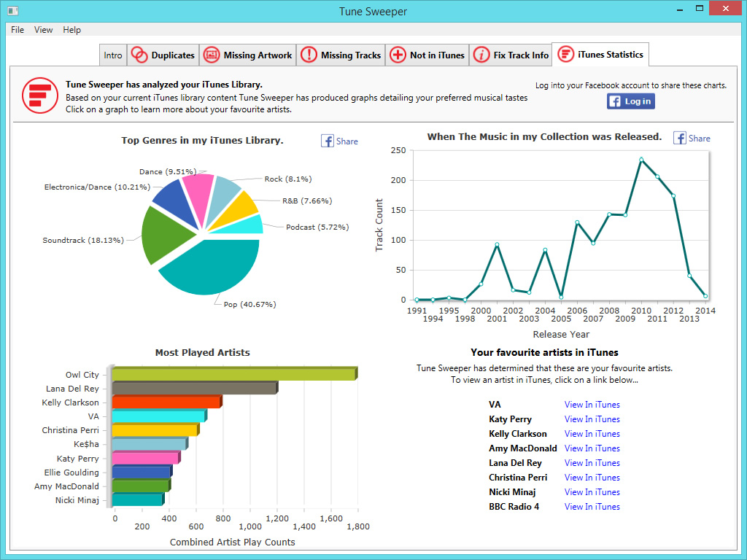Open the File menu
The width and height of the screenshot is (747, 560).
tap(18, 30)
